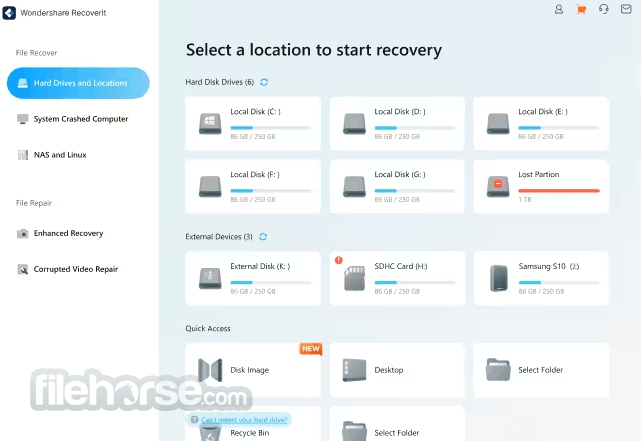The width and height of the screenshot is (641, 441).
Task: Click the Corrupted Video Repair icon
Action: tap(22, 269)
